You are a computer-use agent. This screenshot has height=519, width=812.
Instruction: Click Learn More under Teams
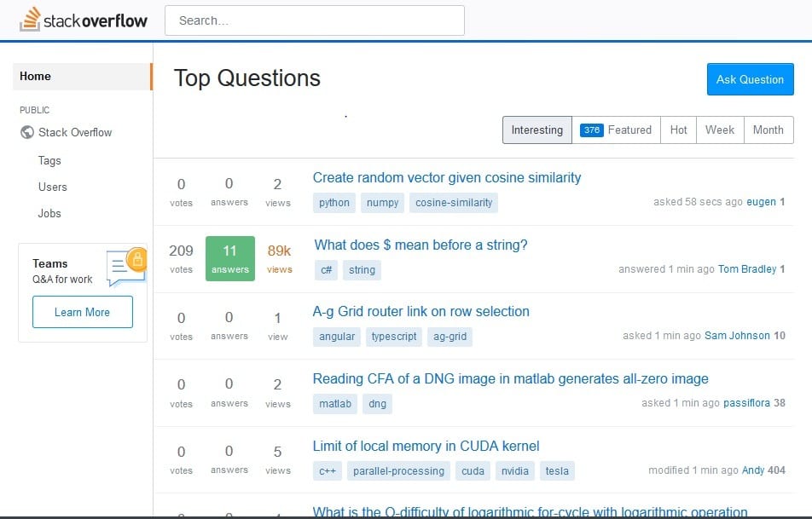point(82,312)
